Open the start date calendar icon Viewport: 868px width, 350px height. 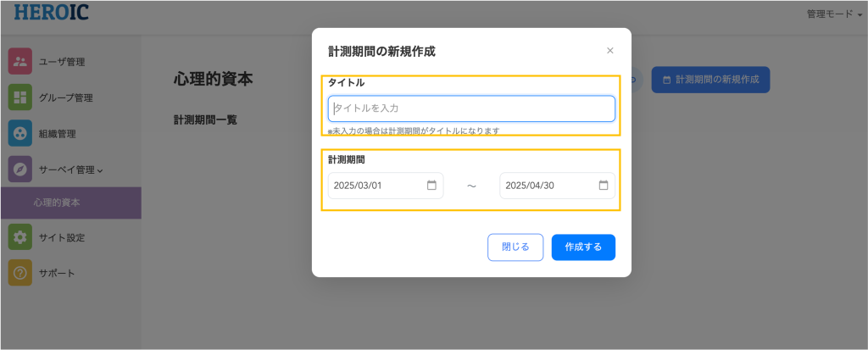click(x=431, y=185)
